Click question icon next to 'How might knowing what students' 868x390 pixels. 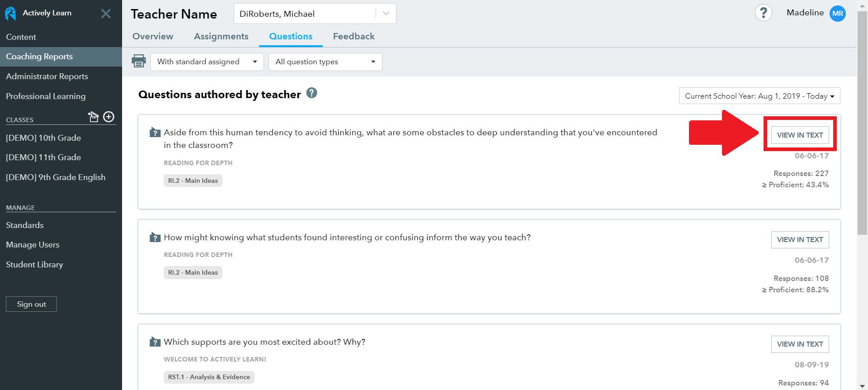coord(155,238)
